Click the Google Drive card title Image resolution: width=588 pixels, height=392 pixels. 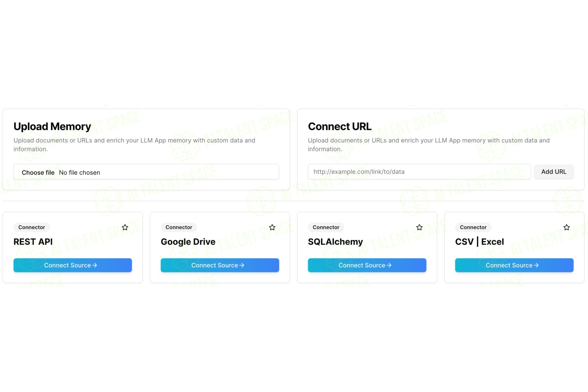click(188, 242)
